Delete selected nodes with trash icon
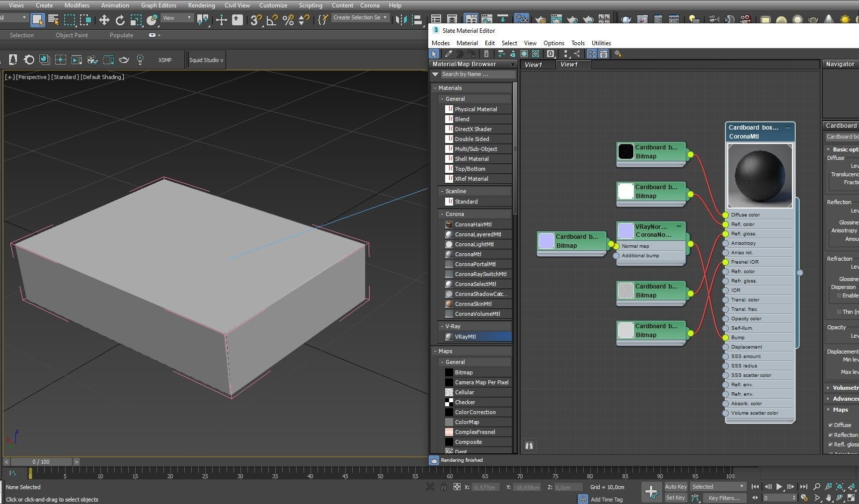This screenshot has width=859, height=504. 486,54
